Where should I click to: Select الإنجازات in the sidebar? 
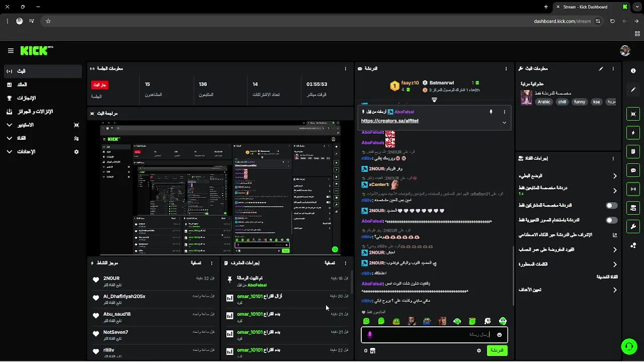point(43,98)
